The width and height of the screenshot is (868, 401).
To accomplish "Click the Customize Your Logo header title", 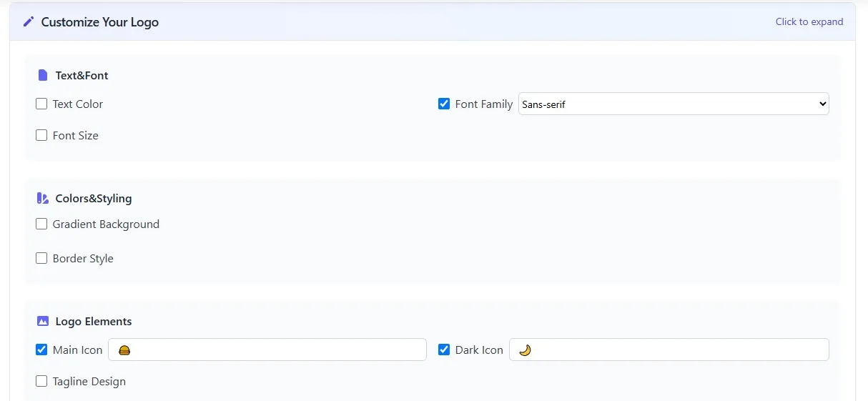I will point(100,22).
